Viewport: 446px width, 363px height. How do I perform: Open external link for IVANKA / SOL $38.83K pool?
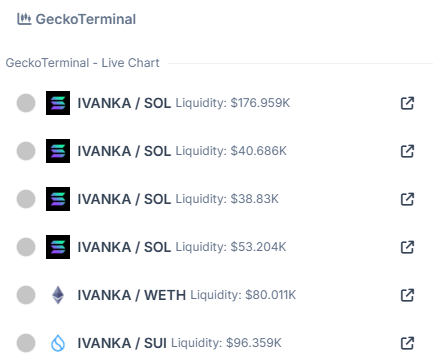[x=407, y=199]
